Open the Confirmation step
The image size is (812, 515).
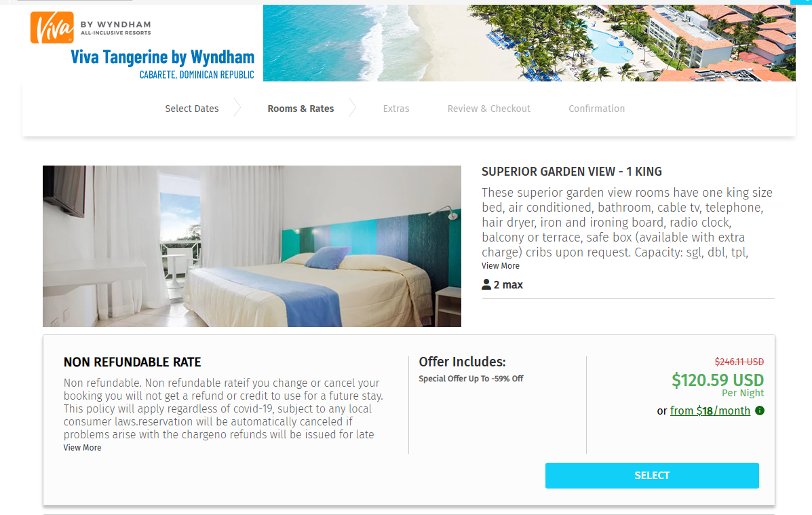(x=596, y=109)
